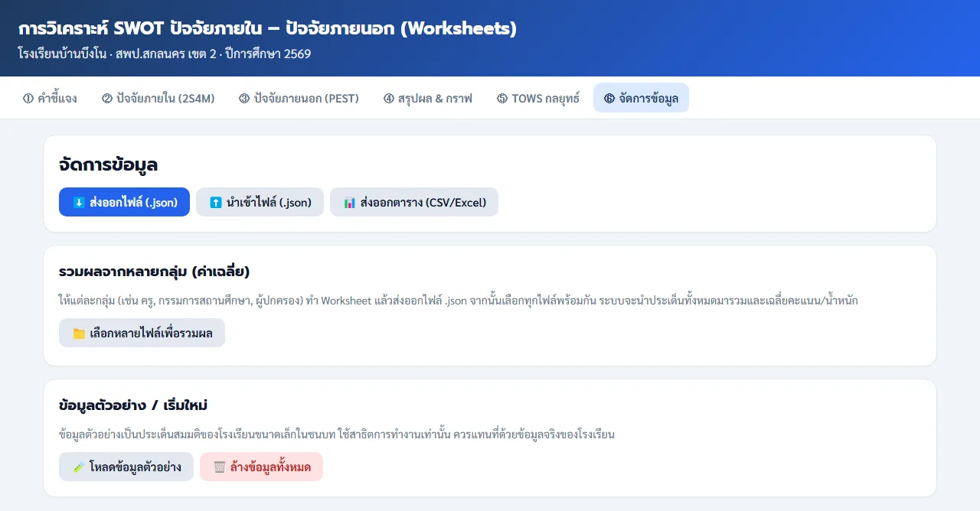Click ส่งออกไฟล์ (.json) button
Screen dimensions: 980x511
coord(124,202)
